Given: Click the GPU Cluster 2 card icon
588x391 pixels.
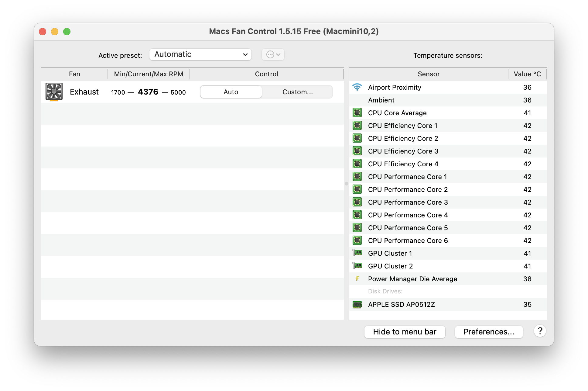Looking at the screenshot, I should click(357, 266).
